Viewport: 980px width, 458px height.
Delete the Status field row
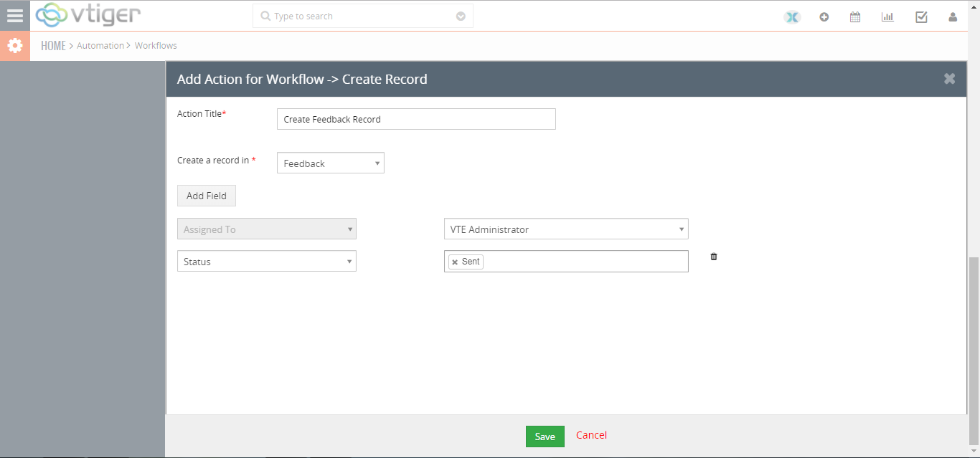pyautogui.click(x=714, y=257)
